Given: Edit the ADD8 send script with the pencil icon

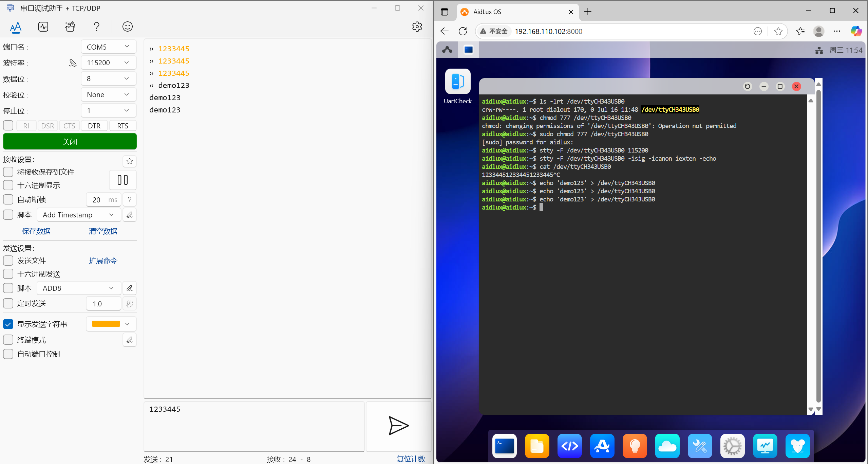Looking at the screenshot, I should [x=129, y=288].
